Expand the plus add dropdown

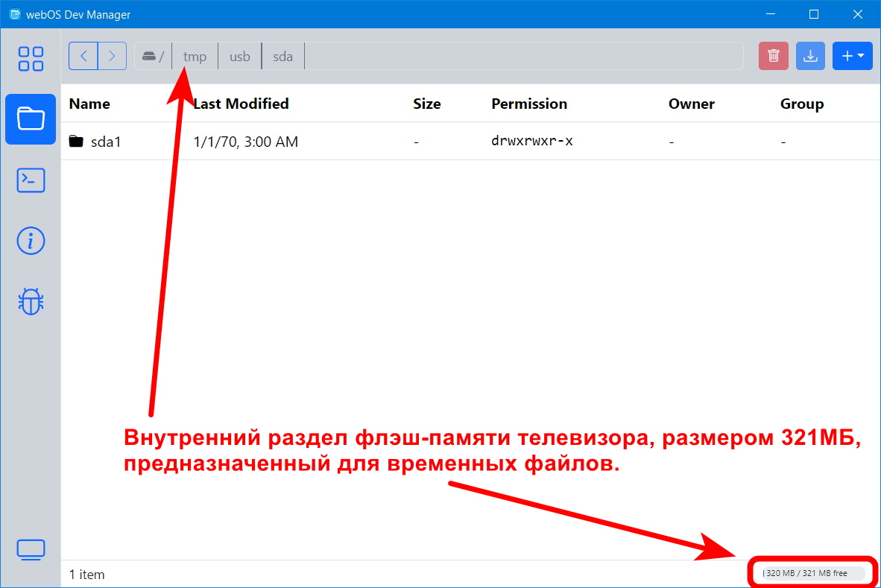point(852,56)
